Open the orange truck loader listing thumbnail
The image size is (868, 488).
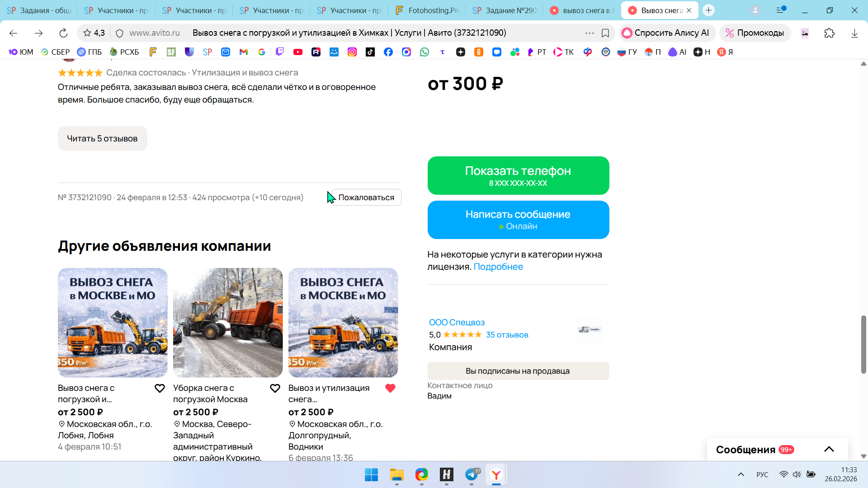228,323
